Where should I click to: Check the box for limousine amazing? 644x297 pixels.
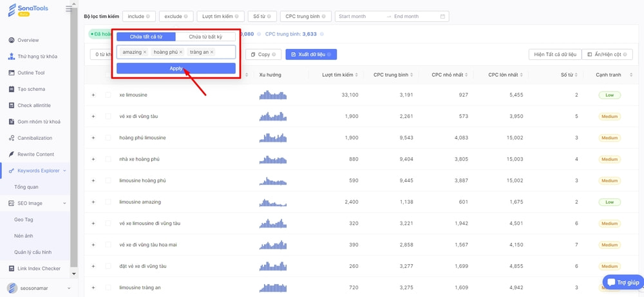tap(108, 202)
